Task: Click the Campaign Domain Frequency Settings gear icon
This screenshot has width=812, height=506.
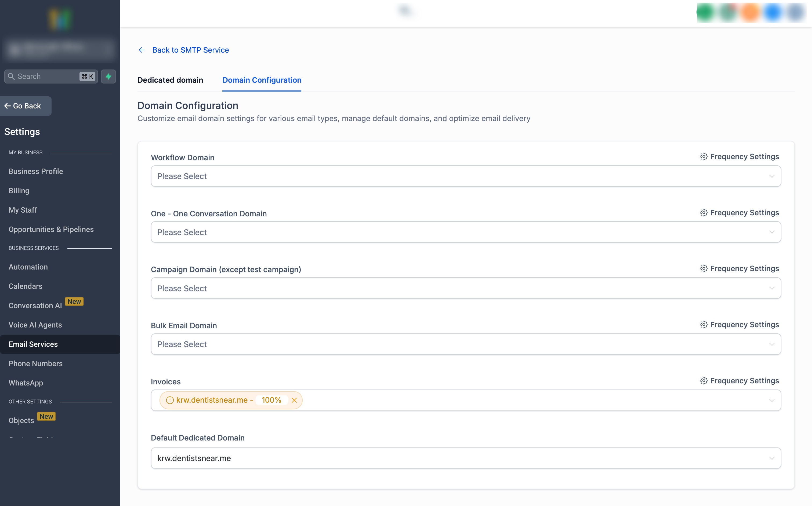Action: coord(703,269)
